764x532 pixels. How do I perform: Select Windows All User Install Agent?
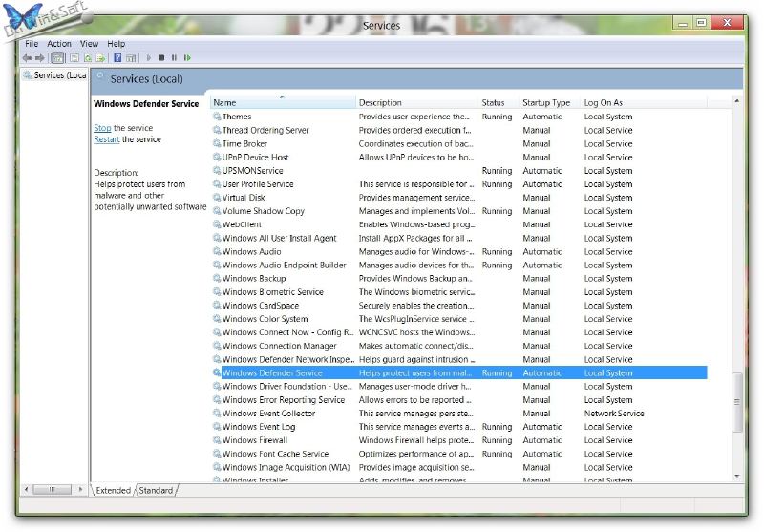(459, 238)
